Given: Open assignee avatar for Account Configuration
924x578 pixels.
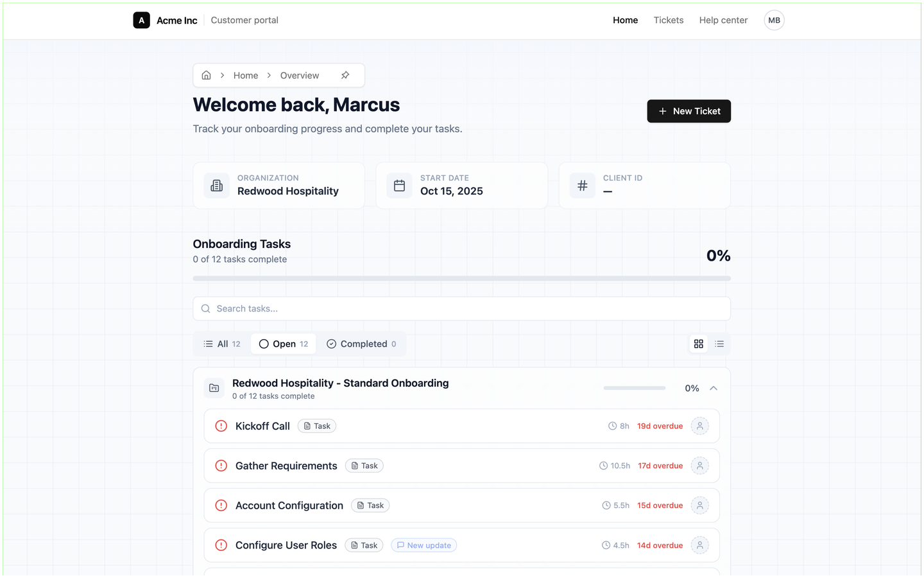Looking at the screenshot, I should (x=699, y=505).
